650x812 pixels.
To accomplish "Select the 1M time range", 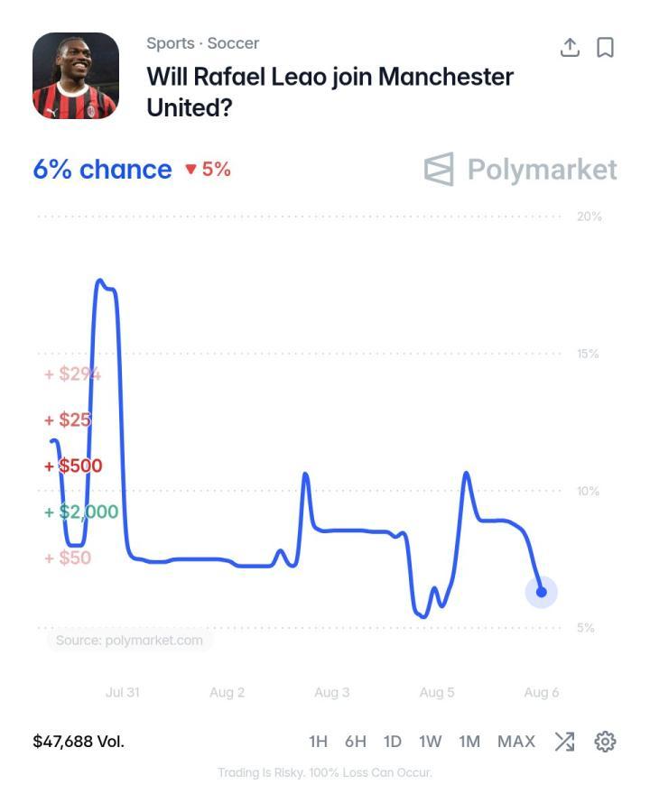I will 469,742.
